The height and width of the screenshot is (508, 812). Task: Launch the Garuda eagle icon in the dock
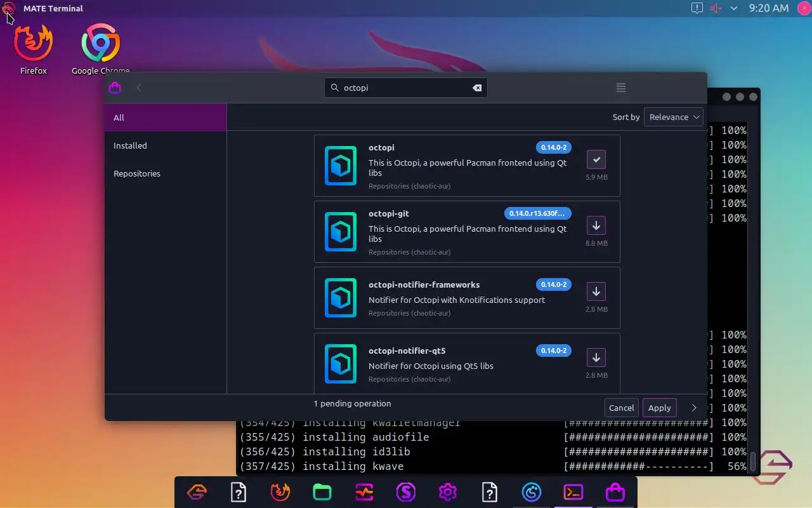[197, 492]
